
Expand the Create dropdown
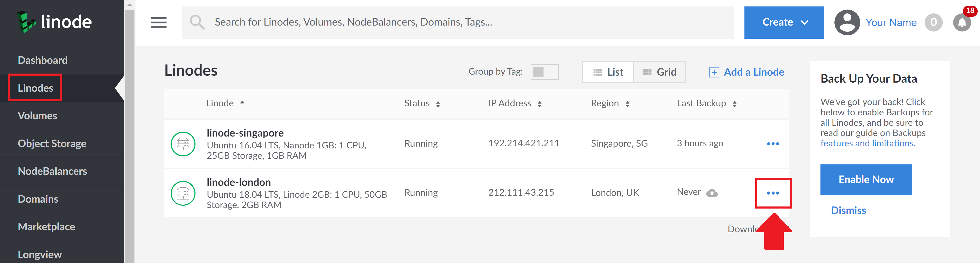pos(784,22)
